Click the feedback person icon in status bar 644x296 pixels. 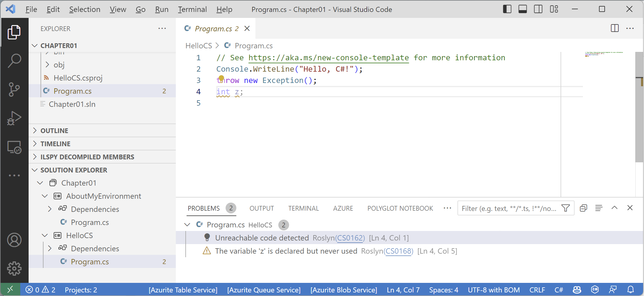tap(613, 290)
